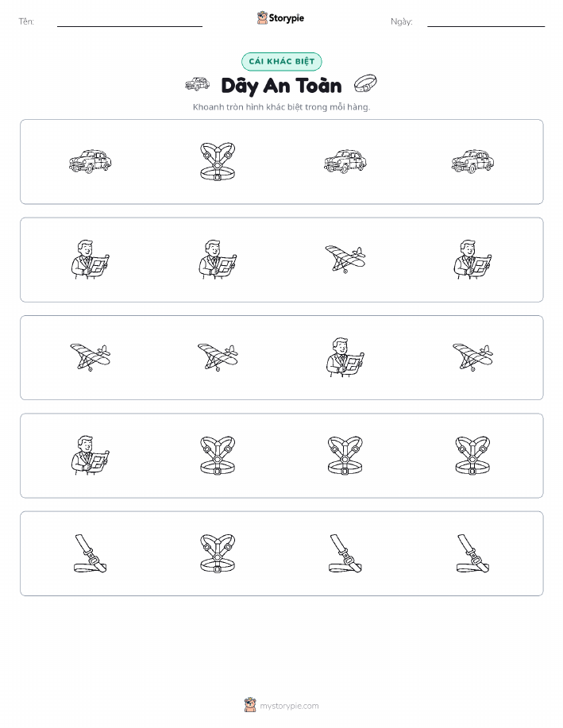Select the businessman among the airplanes in row three

click(x=345, y=357)
